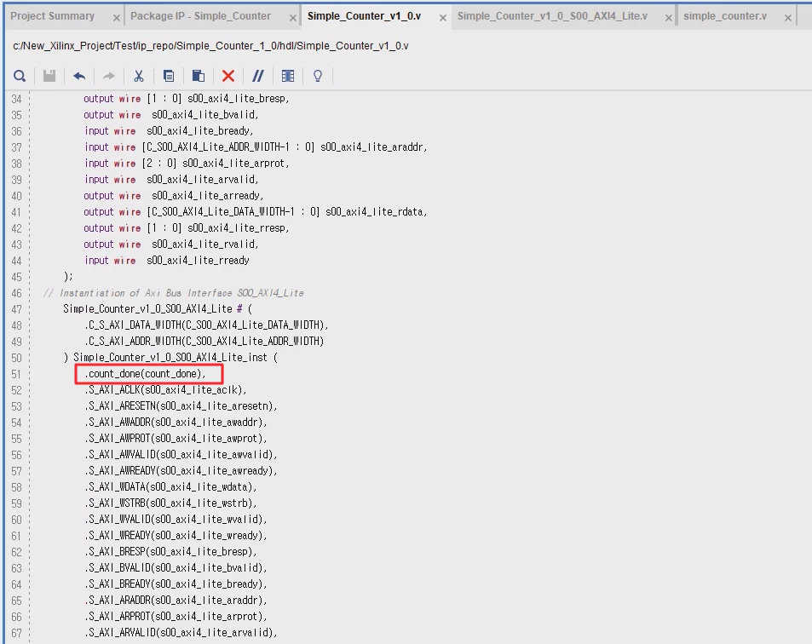This screenshot has height=644, width=812.
Task: Click .S_AXI_WSTRB port connection line
Action: pos(171,503)
